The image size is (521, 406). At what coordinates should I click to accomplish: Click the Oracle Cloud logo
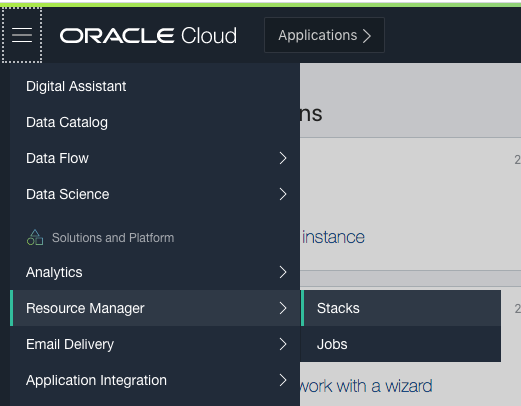[148, 35]
